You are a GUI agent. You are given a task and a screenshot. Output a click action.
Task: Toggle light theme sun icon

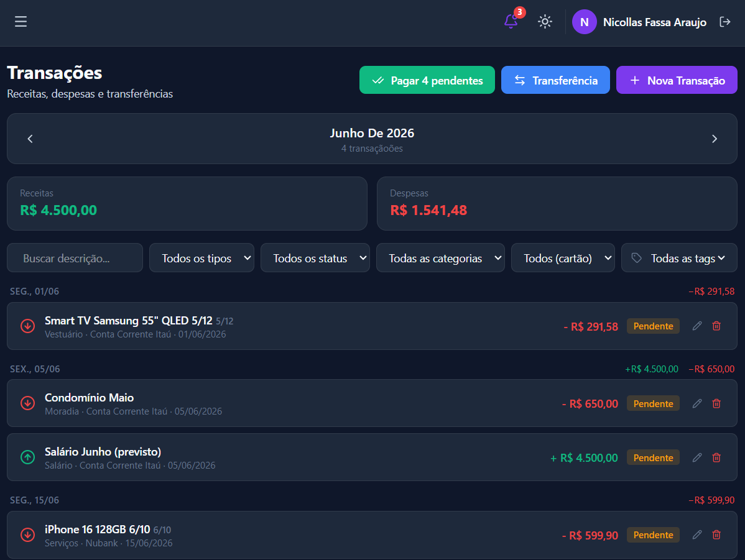point(545,21)
